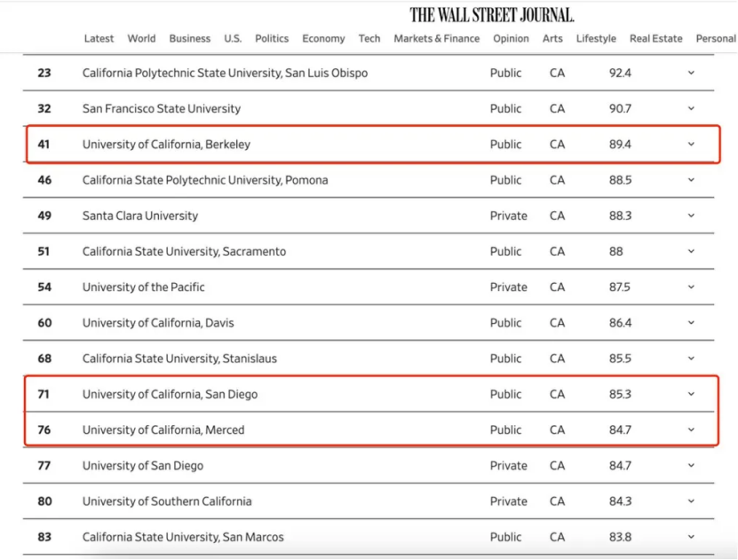Click Private in University of Southern California row
Viewport: 738px width, 560px height.
click(x=508, y=502)
